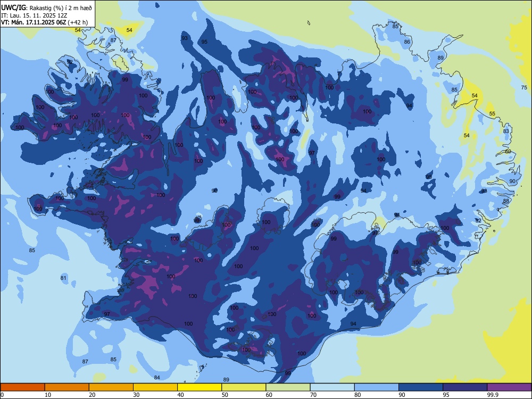The width and height of the screenshot is (532, 399).
Task: Click the pale green 60–70 legend swatch
Action: click(x=288, y=387)
